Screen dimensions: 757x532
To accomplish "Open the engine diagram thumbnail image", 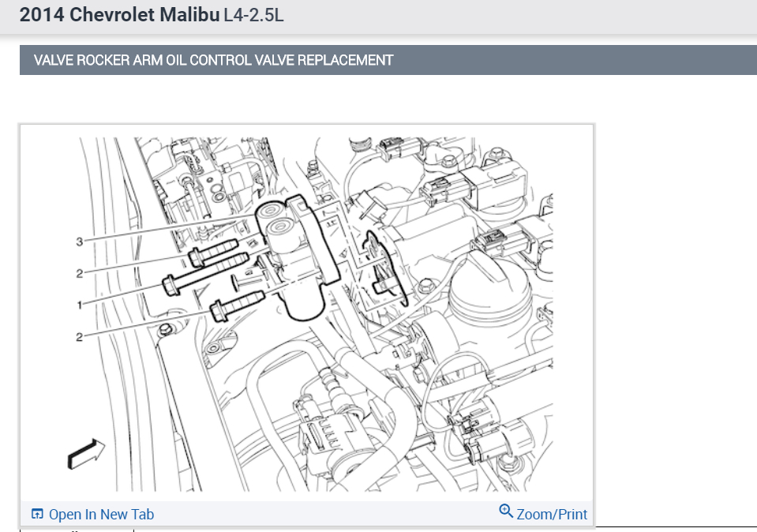I will (x=307, y=313).
